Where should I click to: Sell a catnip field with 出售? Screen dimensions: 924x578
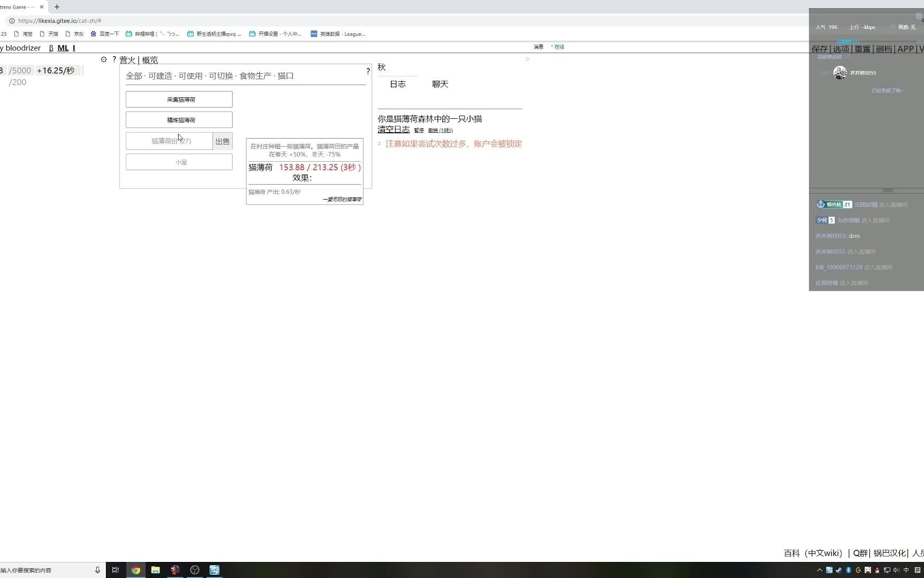coord(222,141)
